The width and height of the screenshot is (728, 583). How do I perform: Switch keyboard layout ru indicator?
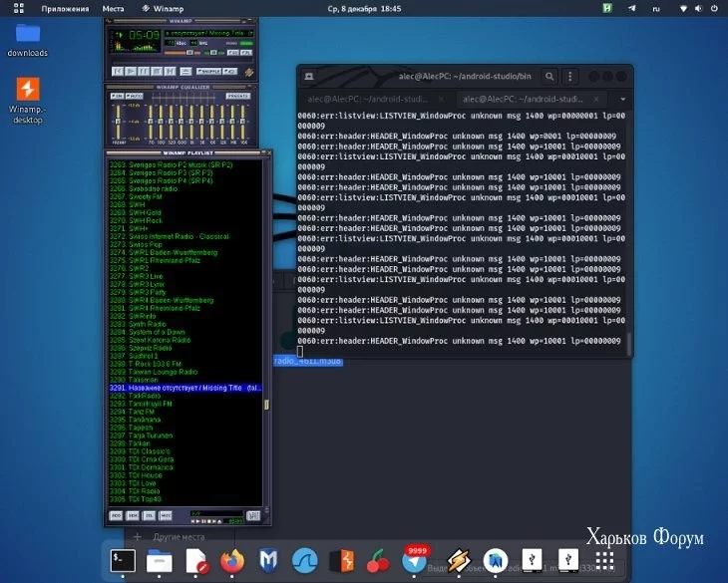click(656, 8)
